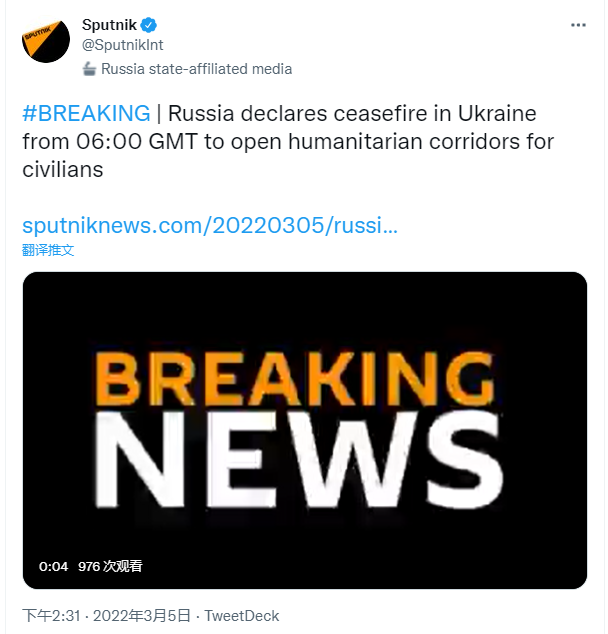Click 翻译推文 to translate the tweet

[x=48, y=250]
